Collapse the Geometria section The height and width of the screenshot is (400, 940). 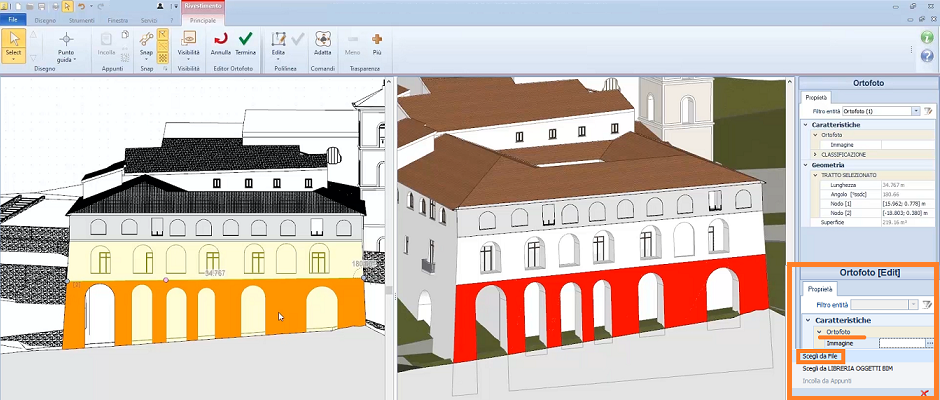pyautogui.click(x=805, y=165)
